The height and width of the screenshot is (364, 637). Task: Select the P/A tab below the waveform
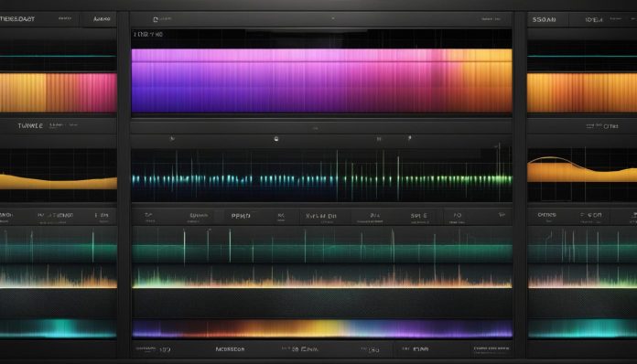tap(374, 216)
